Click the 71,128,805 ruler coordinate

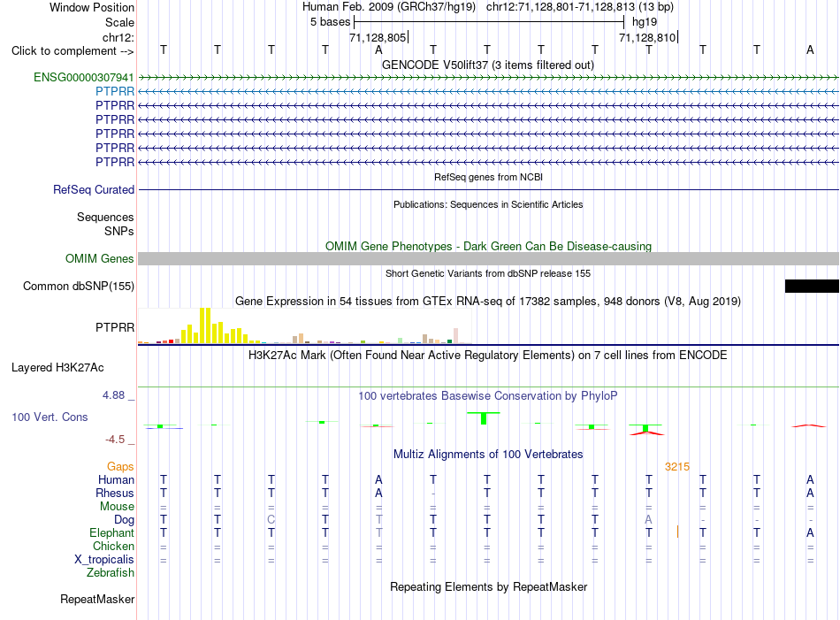(378, 37)
